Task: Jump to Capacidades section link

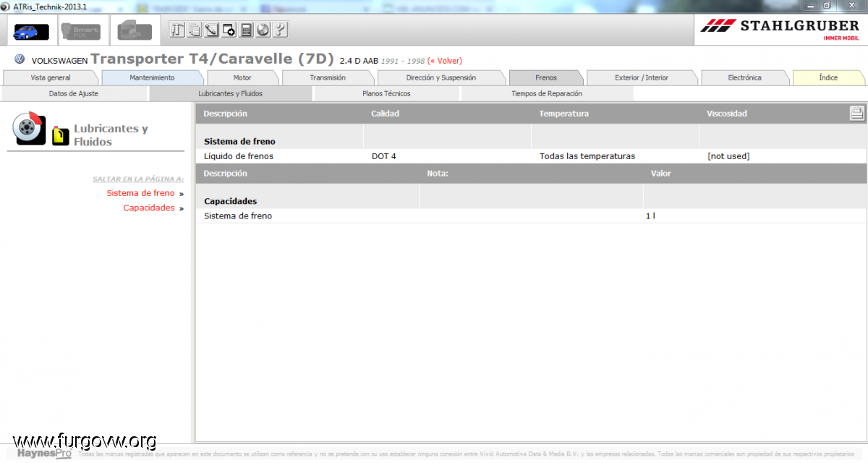Action: coord(149,208)
